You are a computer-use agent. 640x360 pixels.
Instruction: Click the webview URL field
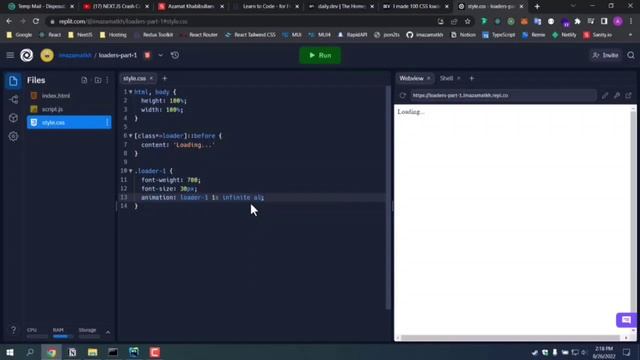point(503,96)
